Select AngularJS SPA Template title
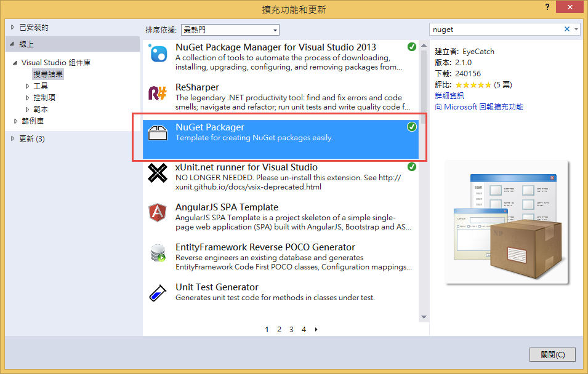The image size is (588, 374). (x=227, y=207)
